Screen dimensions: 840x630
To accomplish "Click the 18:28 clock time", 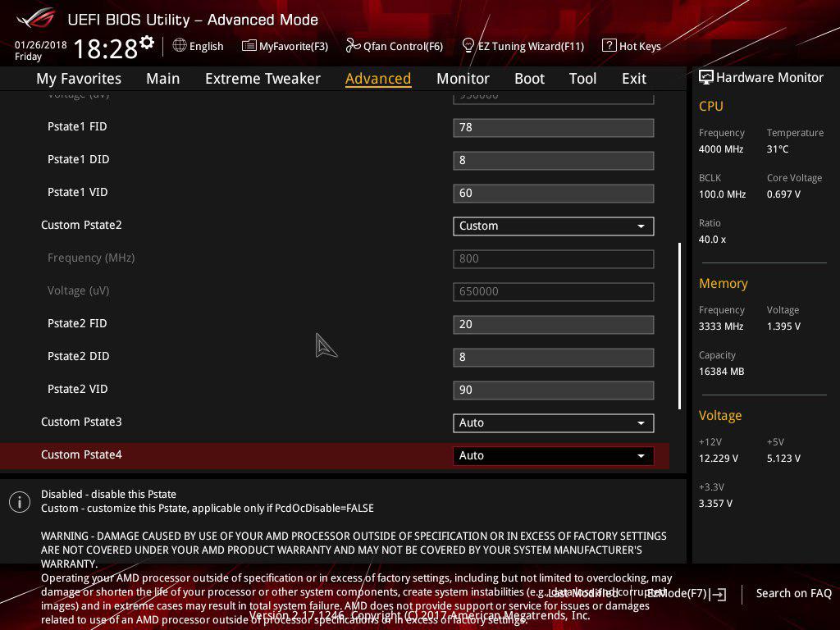I will click(106, 48).
